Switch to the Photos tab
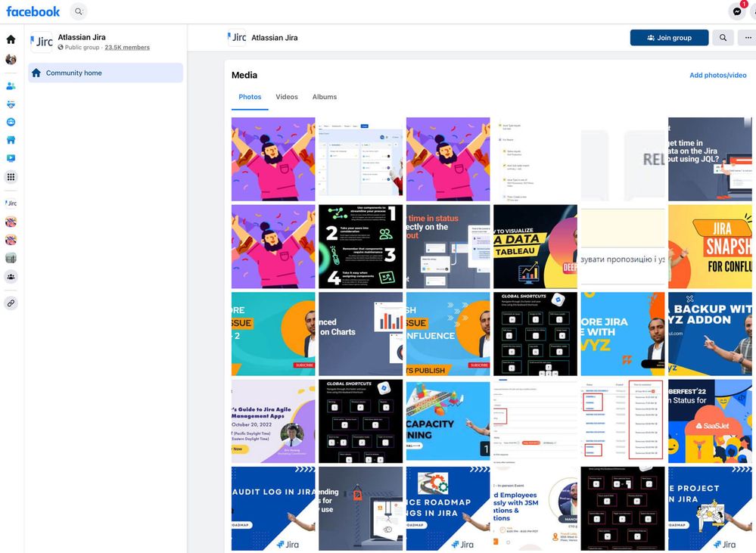 coord(250,97)
